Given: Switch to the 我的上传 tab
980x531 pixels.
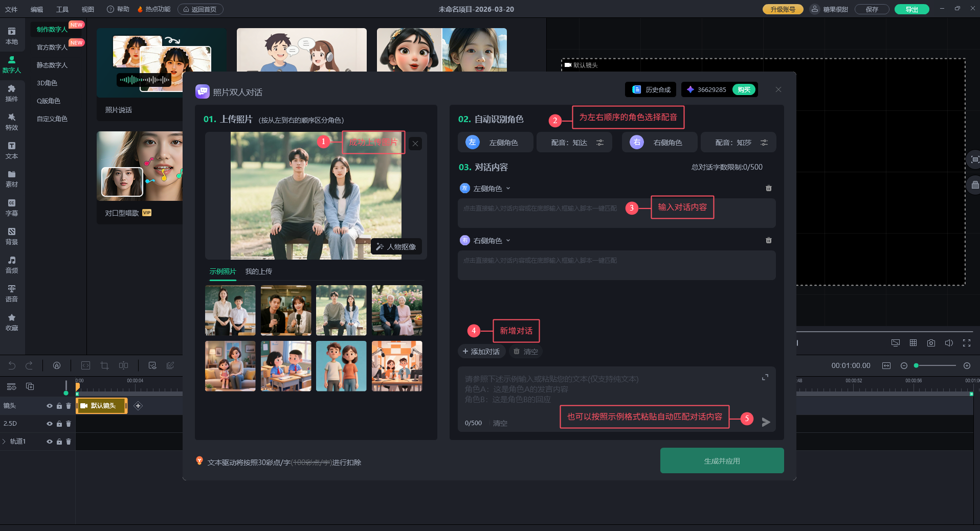Looking at the screenshot, I should [x=258, y=271].
